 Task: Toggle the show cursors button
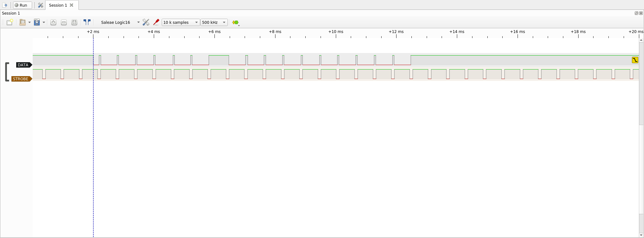[87, 22]
